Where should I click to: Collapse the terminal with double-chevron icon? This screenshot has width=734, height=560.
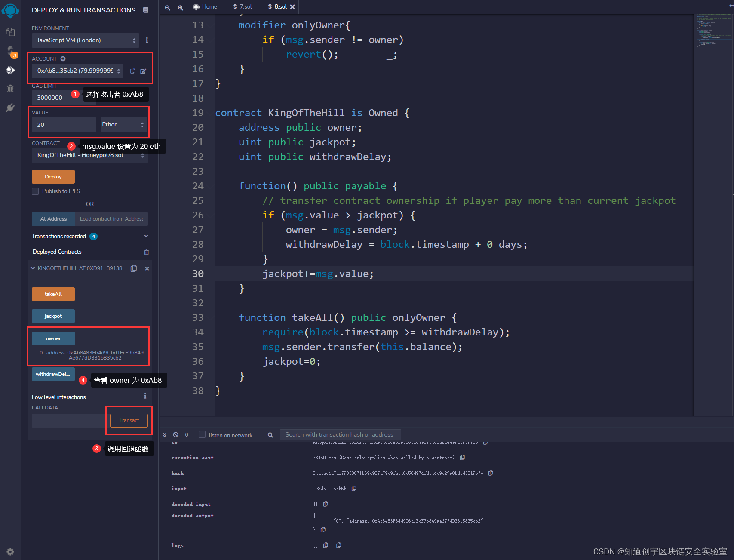(x=165, y=435)
